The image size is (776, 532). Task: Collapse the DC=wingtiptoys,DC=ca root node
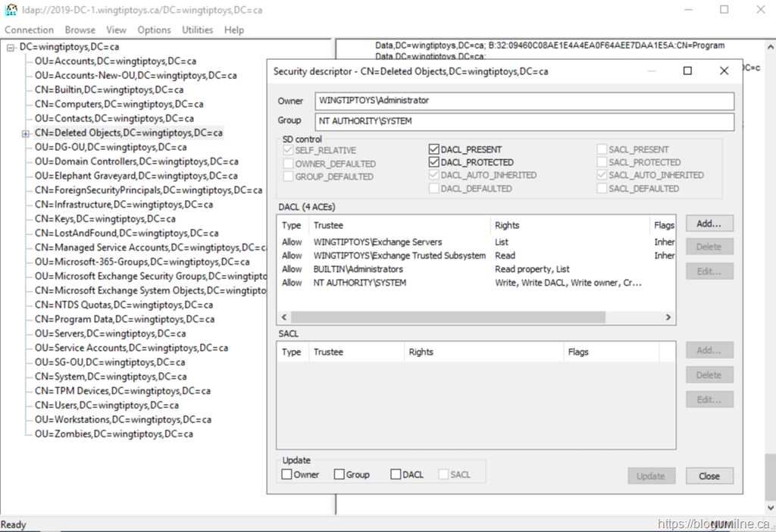(11, 47)
